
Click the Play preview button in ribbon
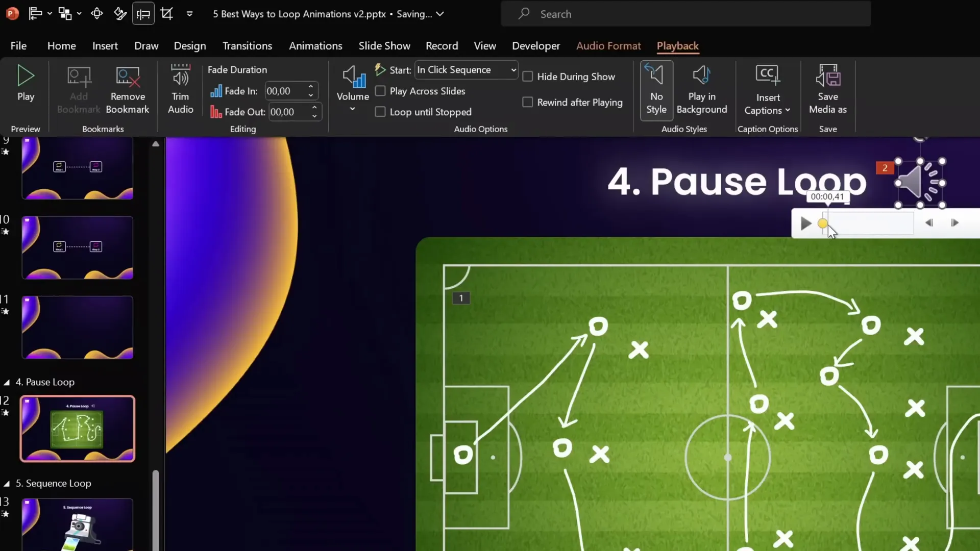(x=26, y=83)
